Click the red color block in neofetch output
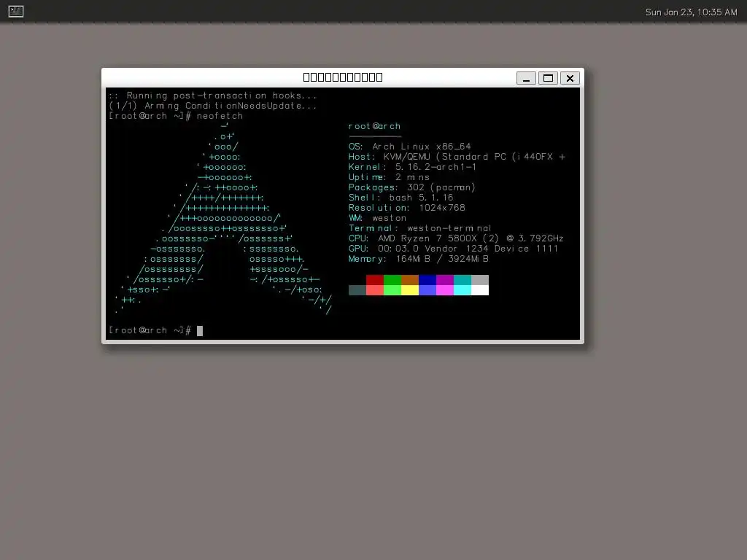 (374, 279)
